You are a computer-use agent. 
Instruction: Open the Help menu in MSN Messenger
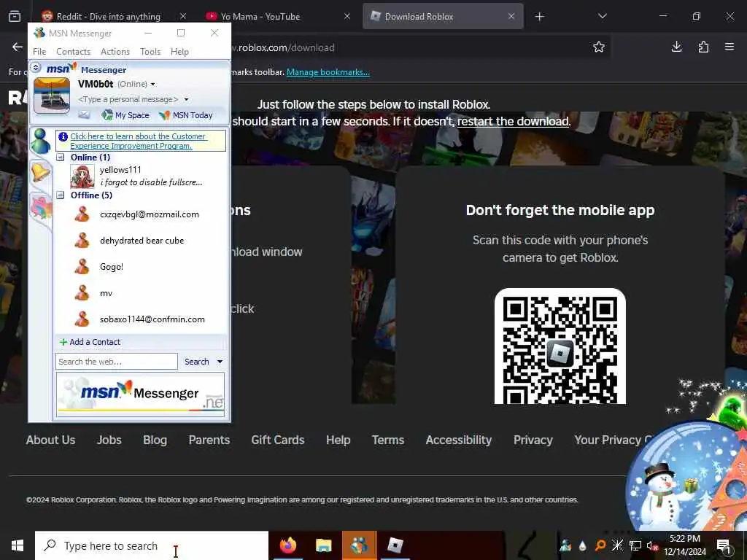tap(179, 52)
